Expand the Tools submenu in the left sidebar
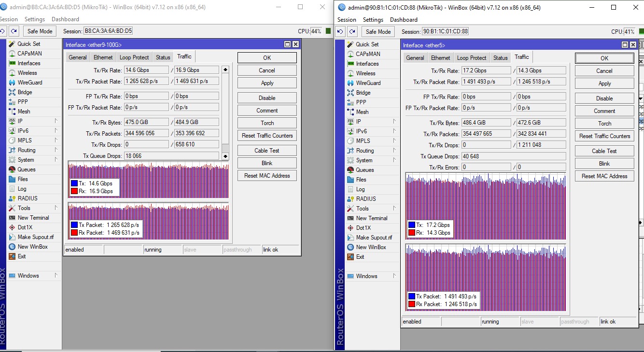The height and width of the screenshot is (352, 644). click(56, 208)
